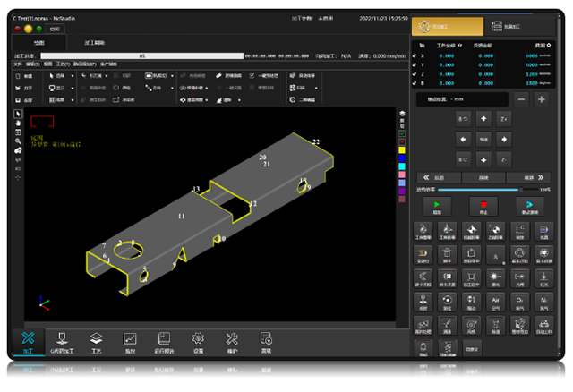Toggle the Air gas button

(x=495, y=303)
